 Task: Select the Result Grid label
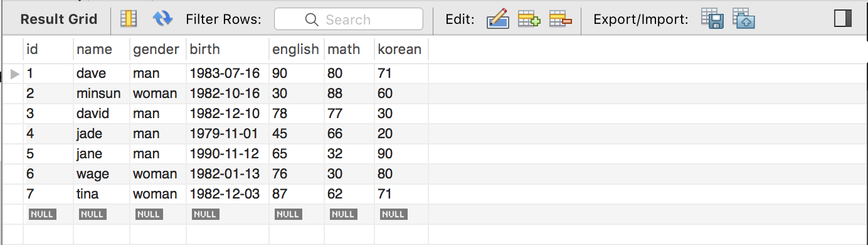pyautogui.click(x=59, y=19)
